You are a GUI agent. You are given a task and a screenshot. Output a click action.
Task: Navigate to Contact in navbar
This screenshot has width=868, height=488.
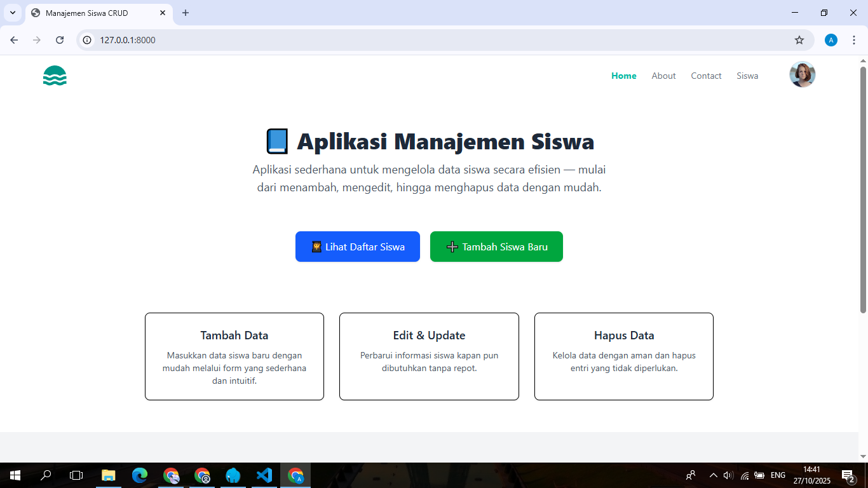[706, 76]
